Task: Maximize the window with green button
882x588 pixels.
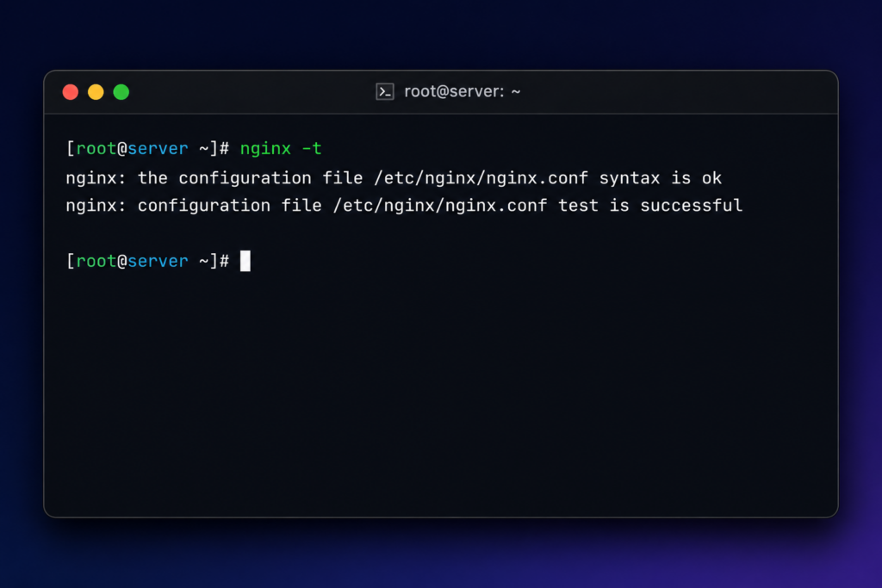Action: point(121,92)
